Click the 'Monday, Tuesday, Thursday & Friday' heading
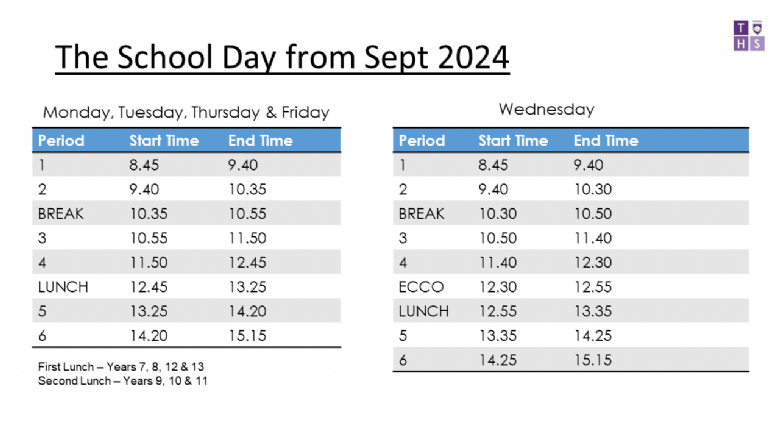780x439 pixels. tap(186, 112)
